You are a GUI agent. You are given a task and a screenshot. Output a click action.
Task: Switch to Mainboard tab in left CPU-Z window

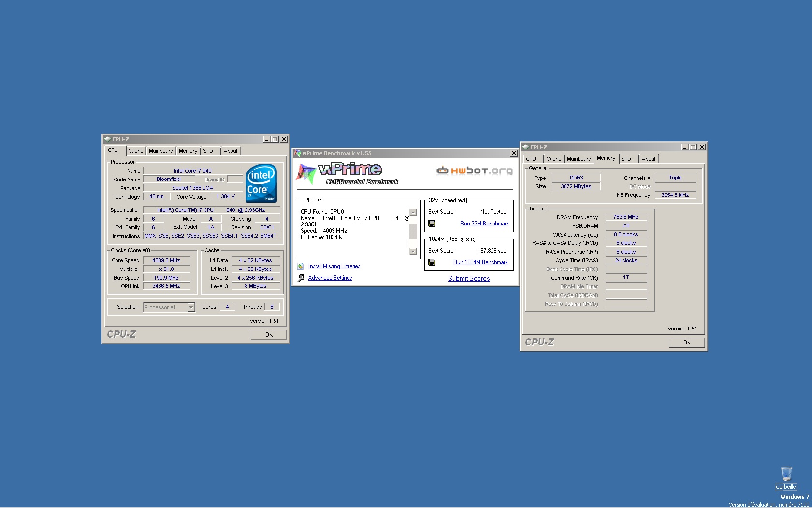(x=161, y=151)
